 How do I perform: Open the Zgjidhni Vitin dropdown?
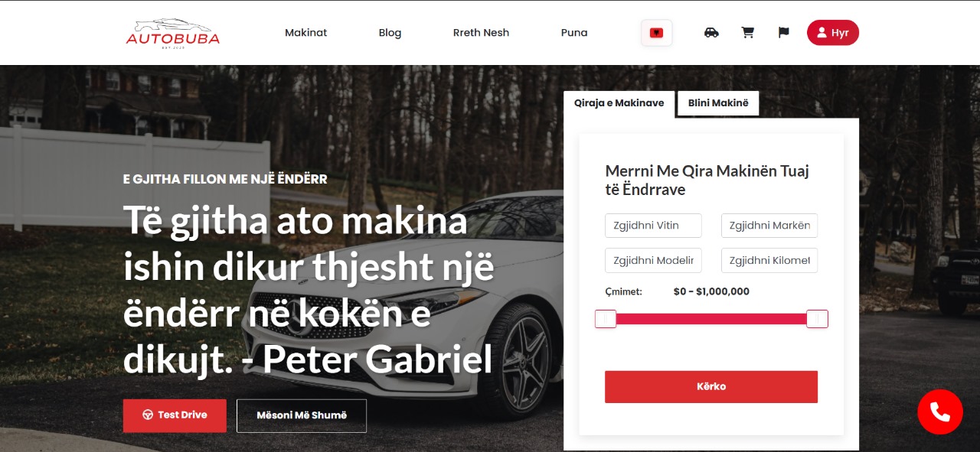pos(653,226)
